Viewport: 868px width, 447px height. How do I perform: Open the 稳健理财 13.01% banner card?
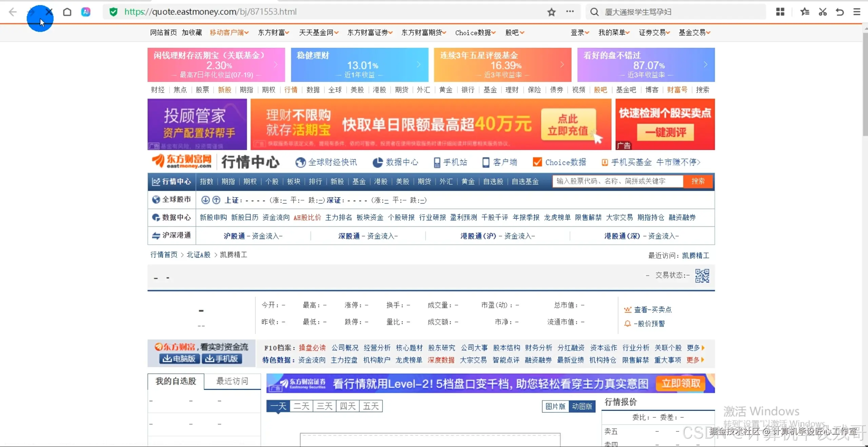(360, 64)
